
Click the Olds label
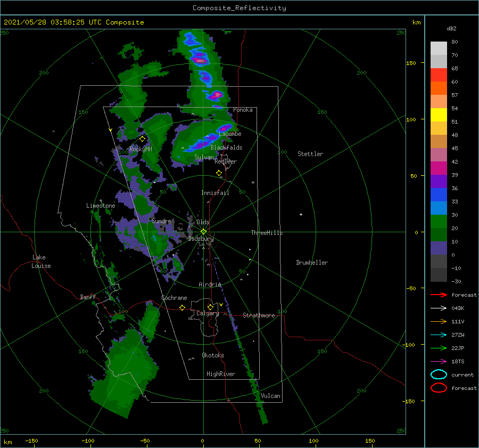click(x=203, y=222)
